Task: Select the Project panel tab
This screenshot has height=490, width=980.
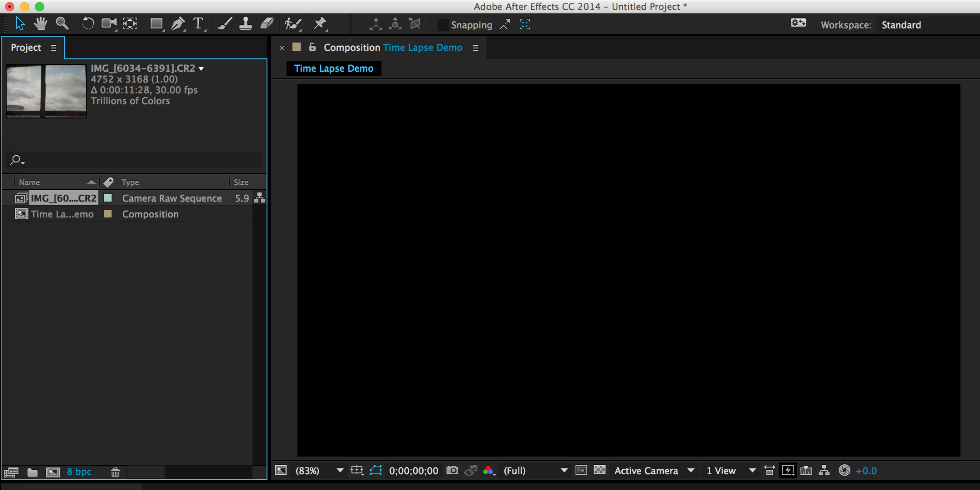Action: click(26, 48)
